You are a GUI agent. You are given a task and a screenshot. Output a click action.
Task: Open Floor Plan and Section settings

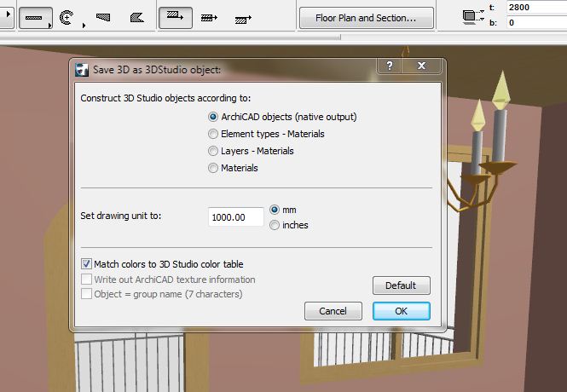click(x=366, y=18)
